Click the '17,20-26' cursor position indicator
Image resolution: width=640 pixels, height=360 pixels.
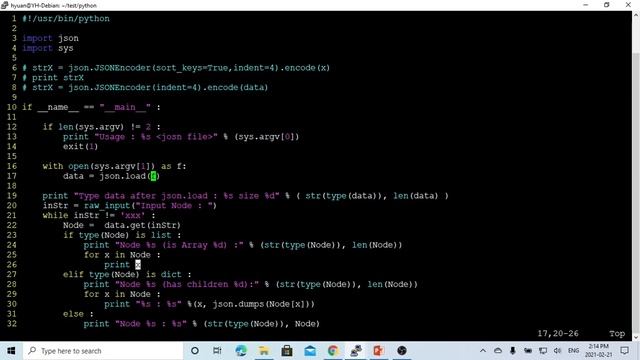click(x=558, y=333)
